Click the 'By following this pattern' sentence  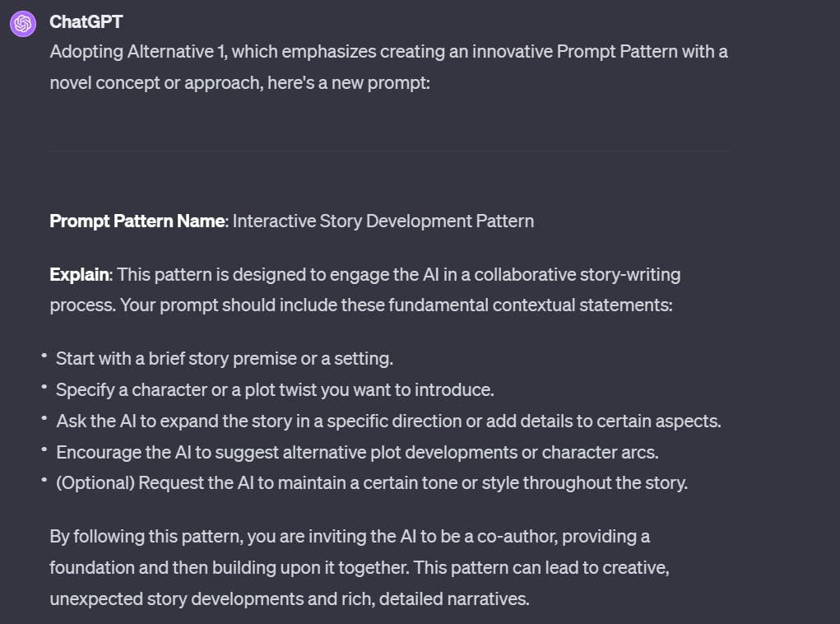pos(350,536)
